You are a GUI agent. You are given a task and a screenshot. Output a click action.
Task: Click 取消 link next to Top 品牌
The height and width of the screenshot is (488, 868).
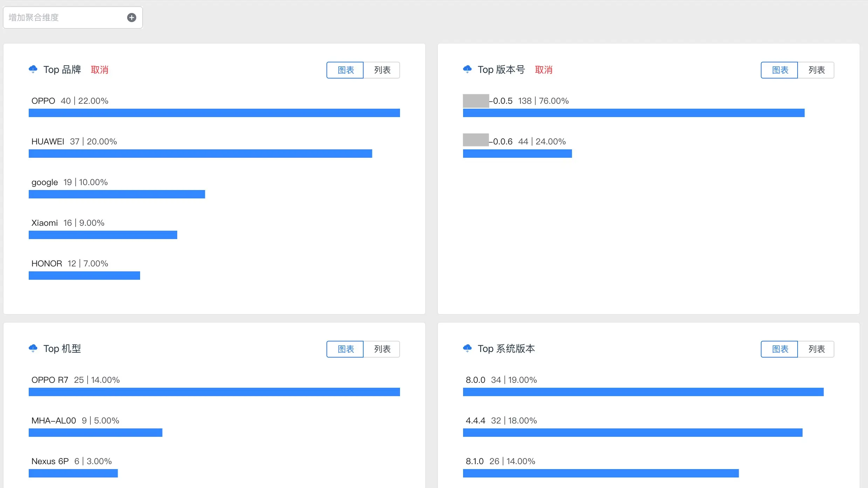(99, 70)
